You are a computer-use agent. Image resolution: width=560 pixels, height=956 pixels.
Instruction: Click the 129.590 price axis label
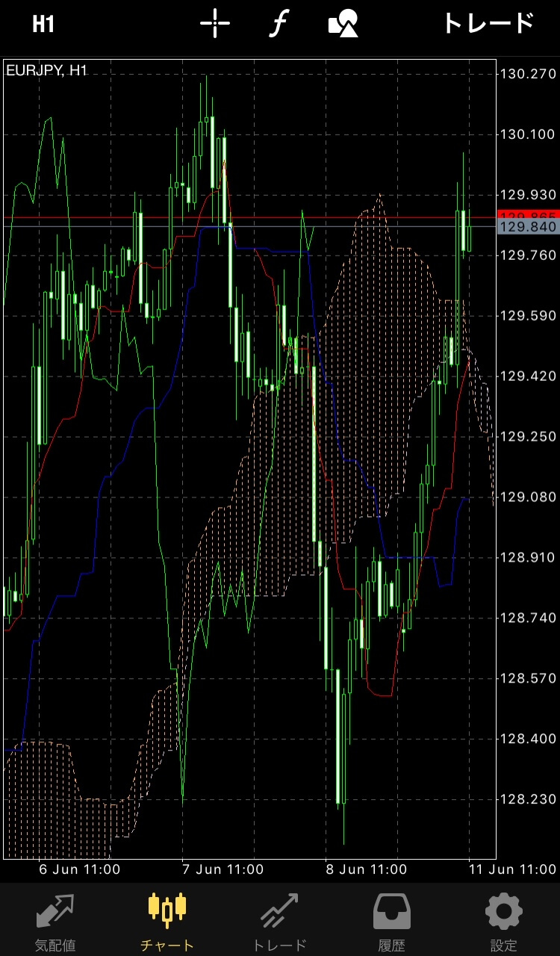click(x=528, y=316)
